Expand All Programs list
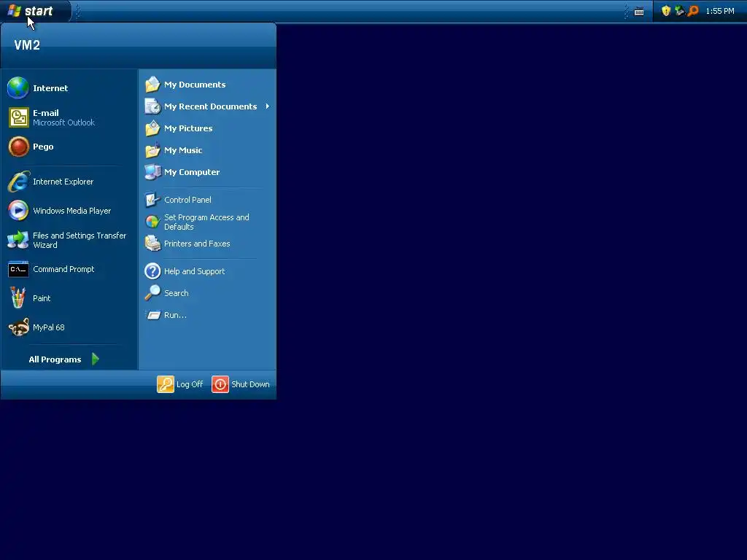This screenshot has width=747, height=560. point(64,359)
